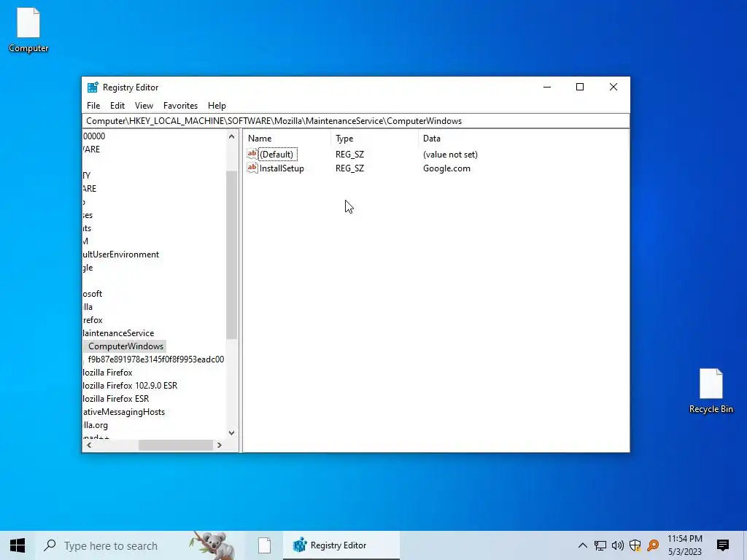Viewport: 747px width, 560px height.
Task: Open the Edit menu
Action: (117, 106)
